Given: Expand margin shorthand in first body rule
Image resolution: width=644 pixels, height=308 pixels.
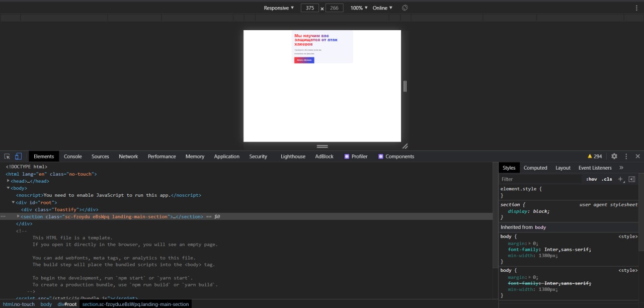Looking at the screenshot, I should tap(530, 244).
